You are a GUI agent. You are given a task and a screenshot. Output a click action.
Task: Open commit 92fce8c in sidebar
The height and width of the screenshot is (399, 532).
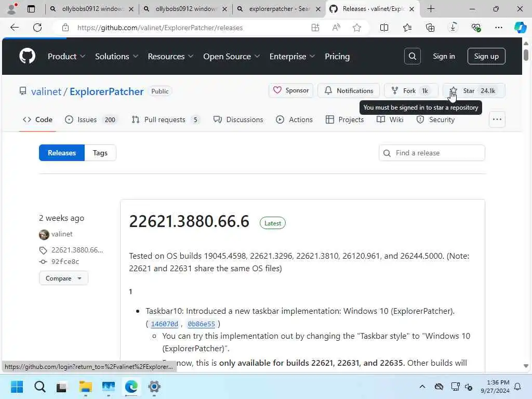(x=65, y=262)
